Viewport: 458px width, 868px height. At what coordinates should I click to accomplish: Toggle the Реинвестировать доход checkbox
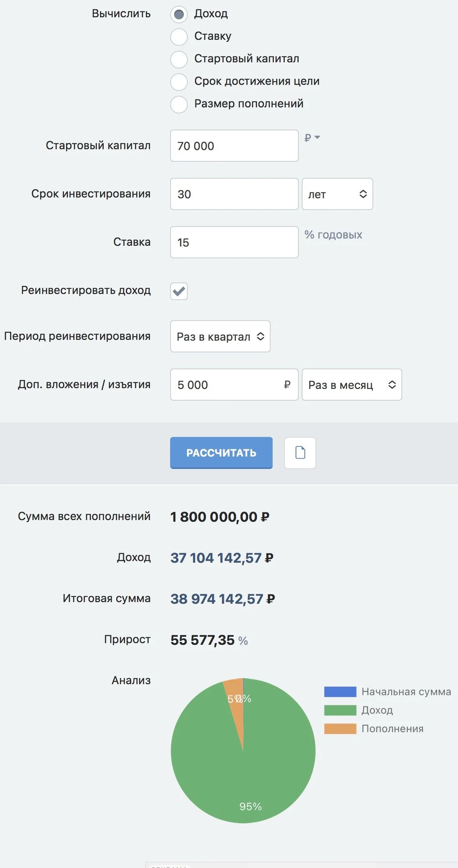click(179, 291)
